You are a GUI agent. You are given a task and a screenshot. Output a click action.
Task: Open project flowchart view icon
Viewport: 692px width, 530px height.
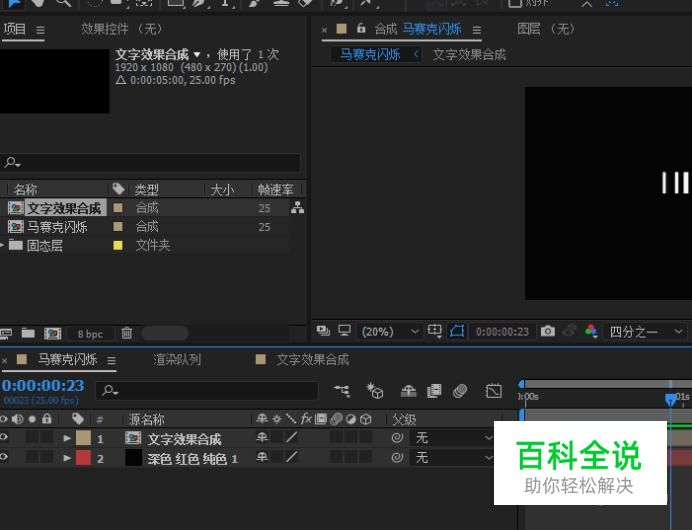click(x=297, y=207)
